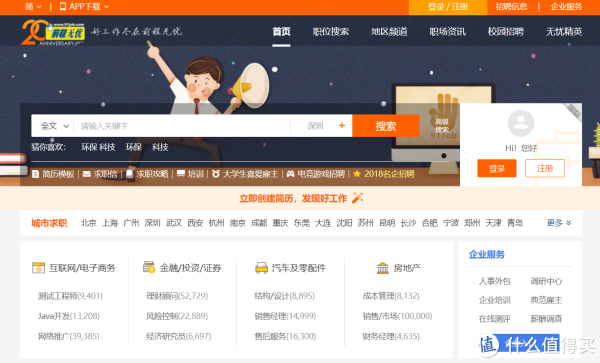Screen dimensions: 600x363
Task: Click the building icon for 房地产
Action: pos(383,268)
